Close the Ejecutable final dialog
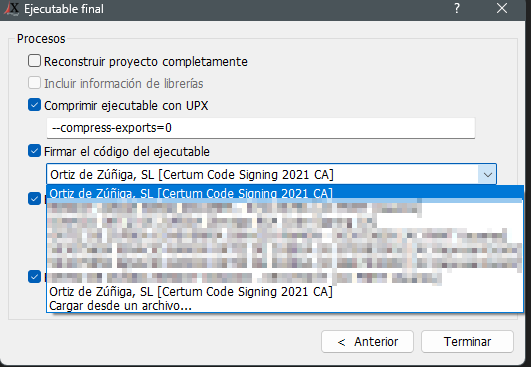 click(x=502, y=8)
